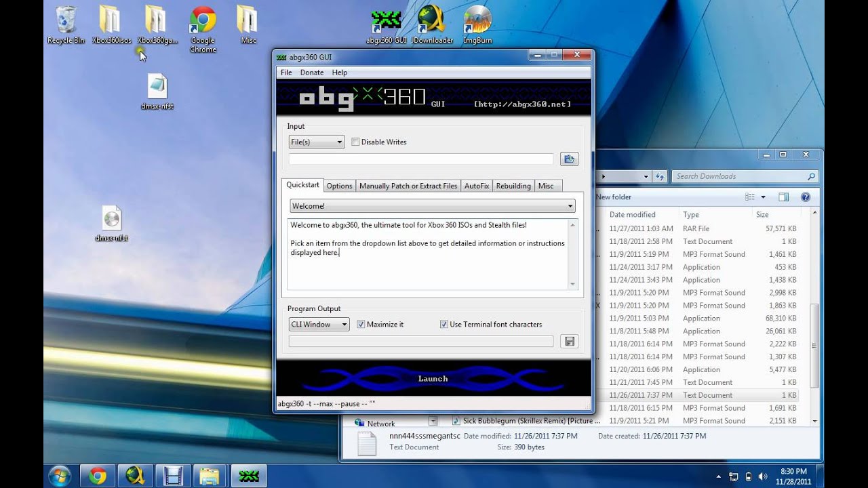The height and width of the screenshot is (488, 868).
Task: Click the save output file disk icon
Action: tap(569, 342)
